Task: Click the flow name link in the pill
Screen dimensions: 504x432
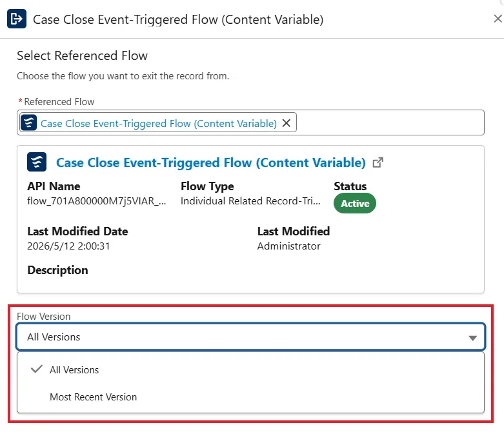Action: [159, 123]
